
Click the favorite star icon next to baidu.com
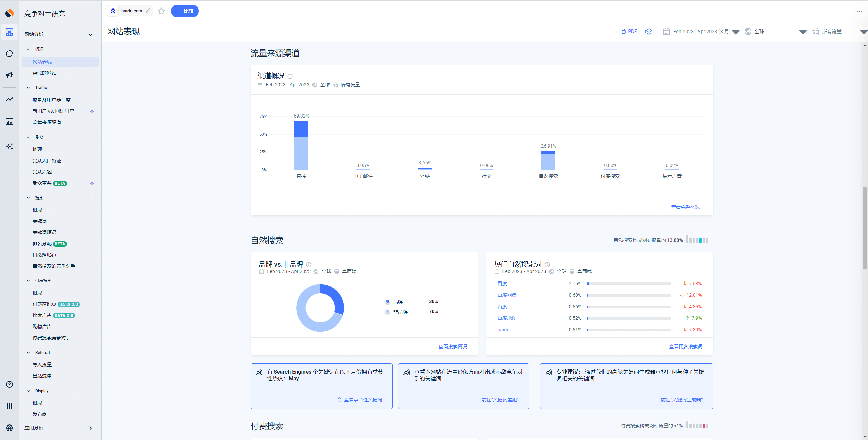(x=161, y=11)
